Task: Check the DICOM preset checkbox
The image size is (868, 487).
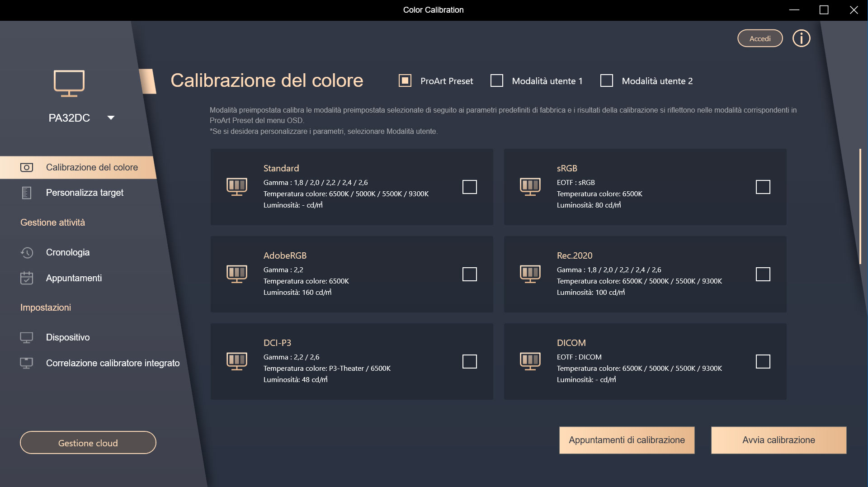Action: click(763, 361)
